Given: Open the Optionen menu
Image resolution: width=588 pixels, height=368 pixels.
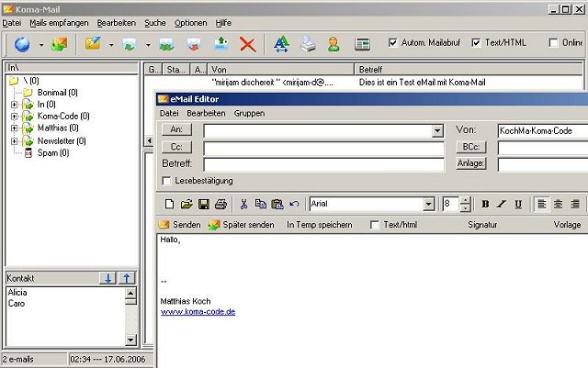Looking at the screenshot, I should [190, 23].
